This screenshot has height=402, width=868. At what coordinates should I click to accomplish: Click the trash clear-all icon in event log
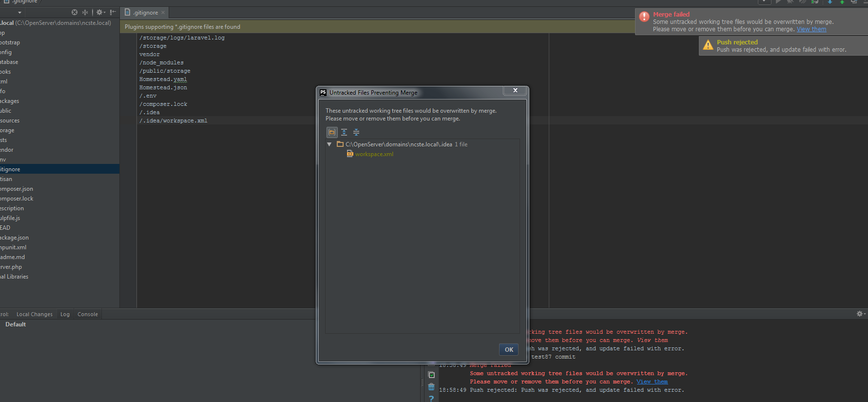(431, 387)
